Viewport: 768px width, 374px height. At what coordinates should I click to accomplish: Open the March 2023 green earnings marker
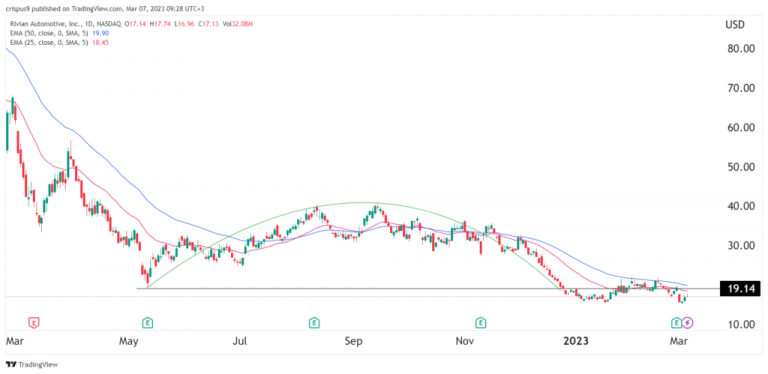coord(676,323)
